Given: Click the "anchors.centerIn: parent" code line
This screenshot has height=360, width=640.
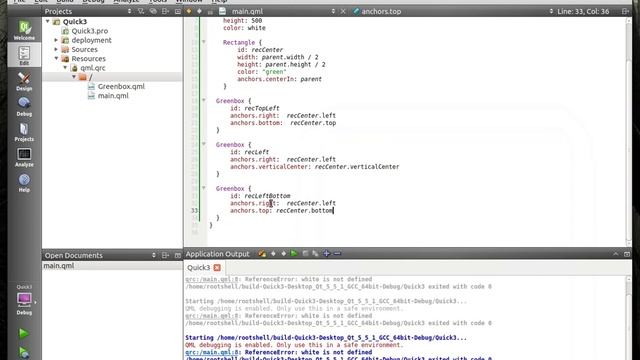Looking at the screenshot, I should [x=279, y=79].
